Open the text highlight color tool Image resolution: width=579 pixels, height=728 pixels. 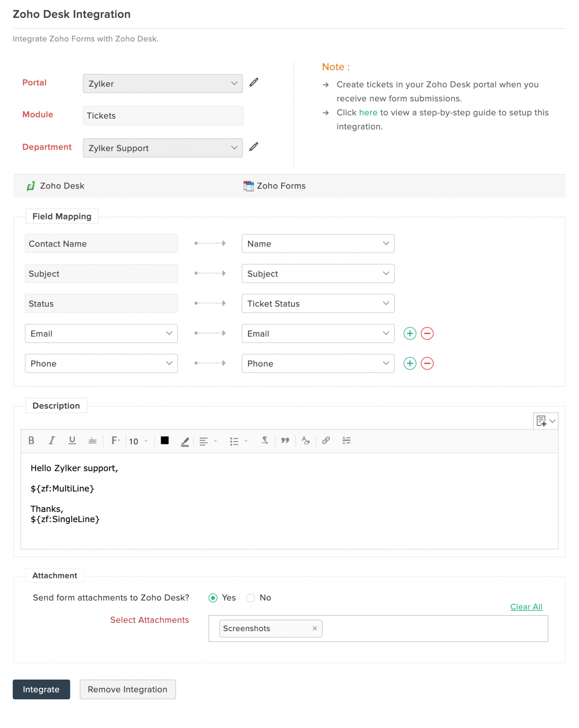pos(185,442)
